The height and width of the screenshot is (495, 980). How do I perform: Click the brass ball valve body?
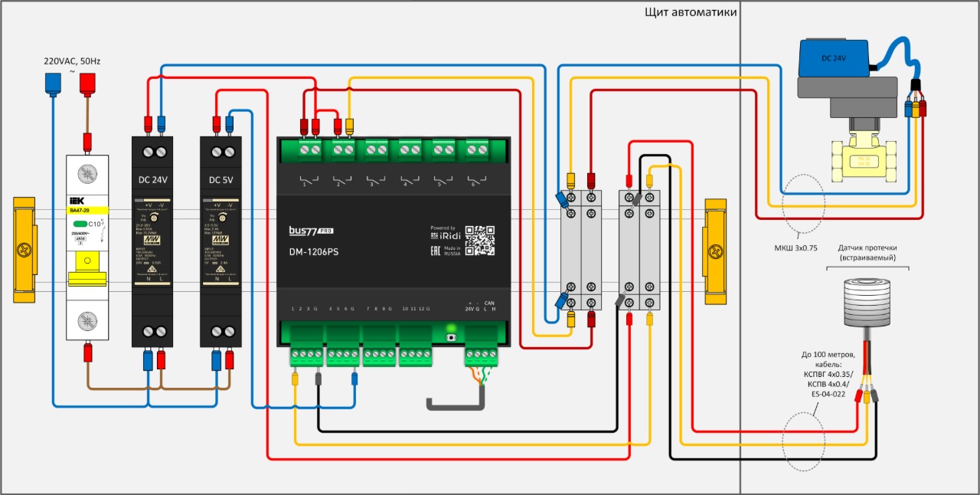tap(864, 159)
